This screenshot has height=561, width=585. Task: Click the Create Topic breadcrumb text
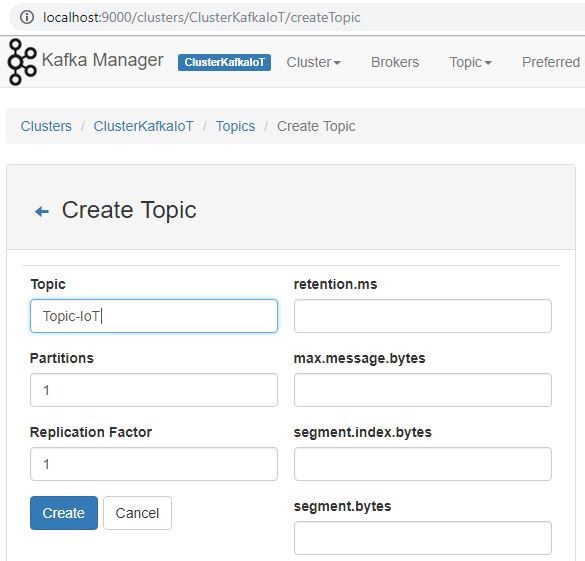(316, 126)
